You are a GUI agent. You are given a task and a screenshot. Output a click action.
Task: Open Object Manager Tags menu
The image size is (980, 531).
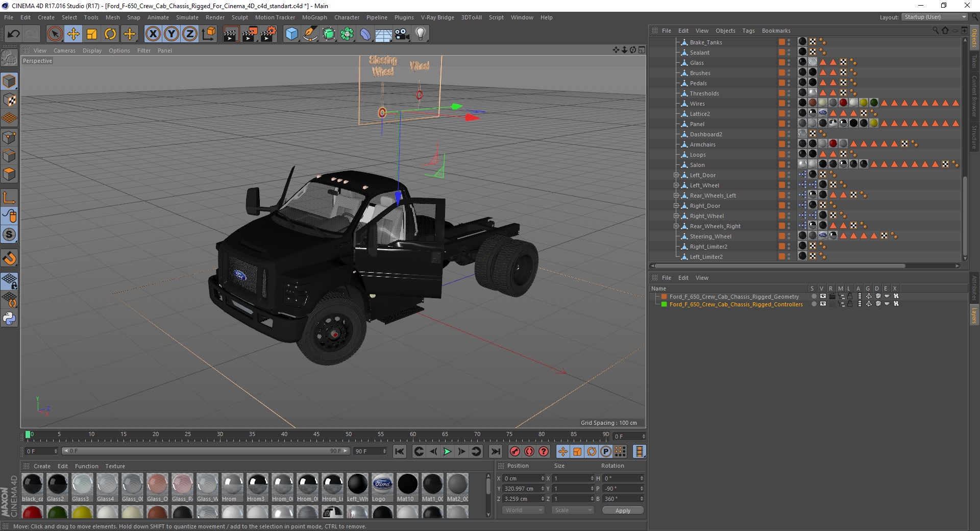(x=748, y=31)
